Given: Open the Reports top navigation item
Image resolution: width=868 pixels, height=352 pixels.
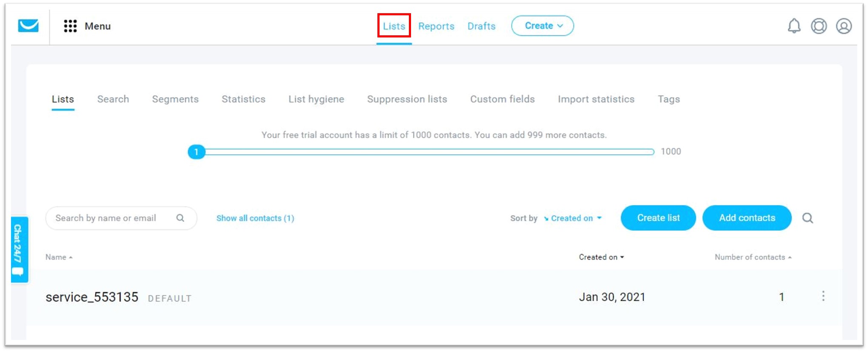Looking at the screenshot, I should pyautogui.click(x=436, y=26).
